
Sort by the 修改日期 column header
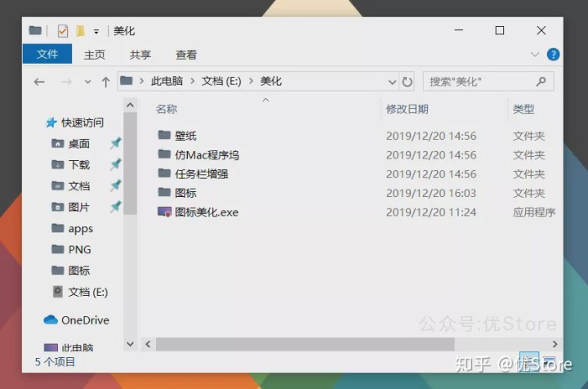[x=407, y=110]
